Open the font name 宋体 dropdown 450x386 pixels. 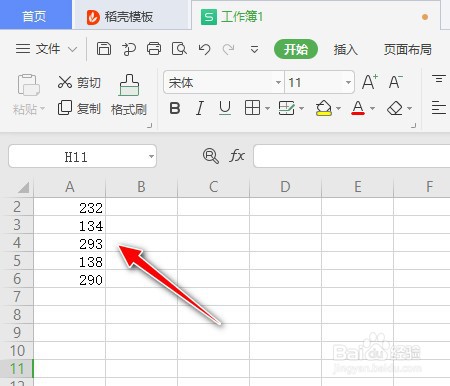click(x=278, y=82)
